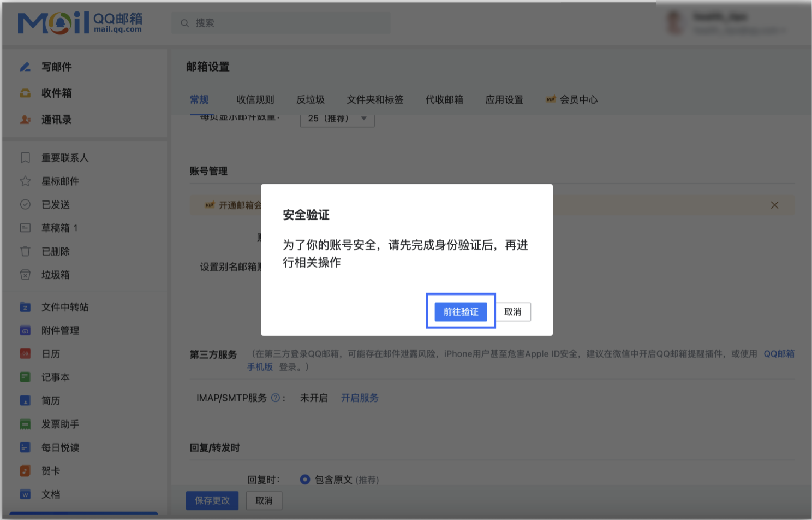Switch to the 代收邮箱 tab
Screen dimensions: 812x520
444,99
